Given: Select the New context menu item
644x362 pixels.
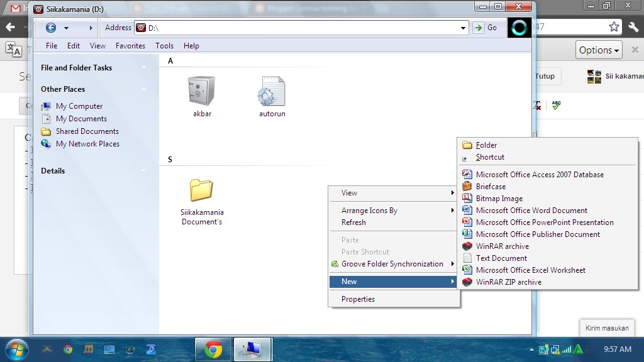Looking at the screenshot, I should (394, 281).
